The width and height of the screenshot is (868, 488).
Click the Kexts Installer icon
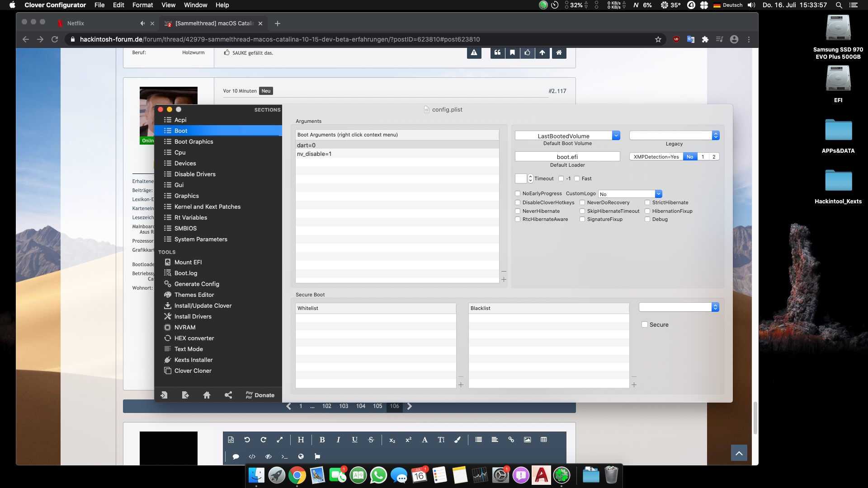pos(168,360)
